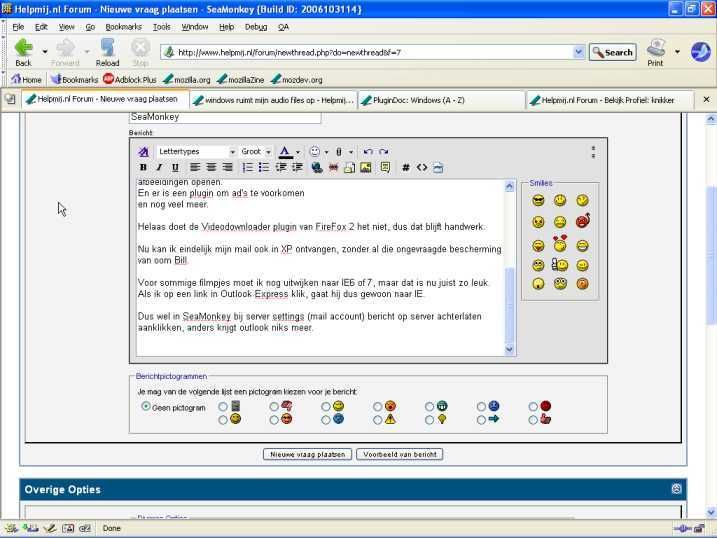Click the URL address field
This screenshot has height=538, width=717.
[x=373, y=52]
